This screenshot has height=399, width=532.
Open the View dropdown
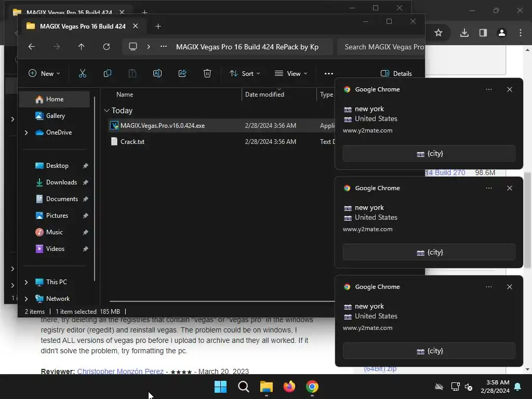pyautogui.click(x=291, y=74)
